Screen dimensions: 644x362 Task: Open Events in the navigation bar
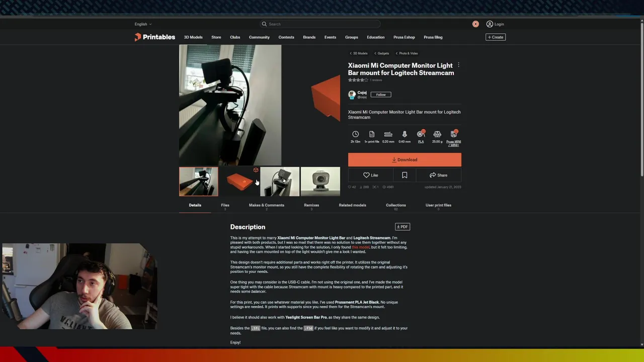pyautogui.click(x=330, y=37)
